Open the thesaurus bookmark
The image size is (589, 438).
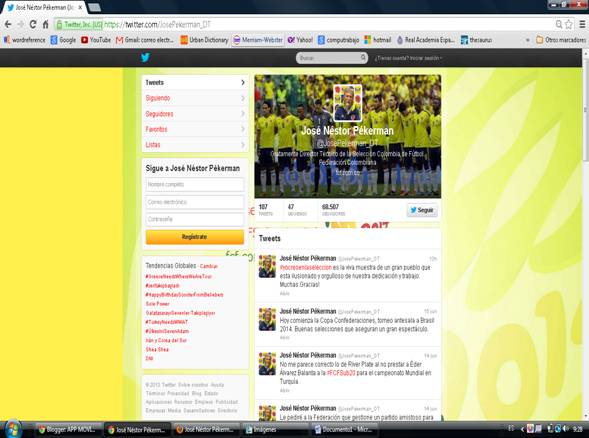tap(476, 40)
